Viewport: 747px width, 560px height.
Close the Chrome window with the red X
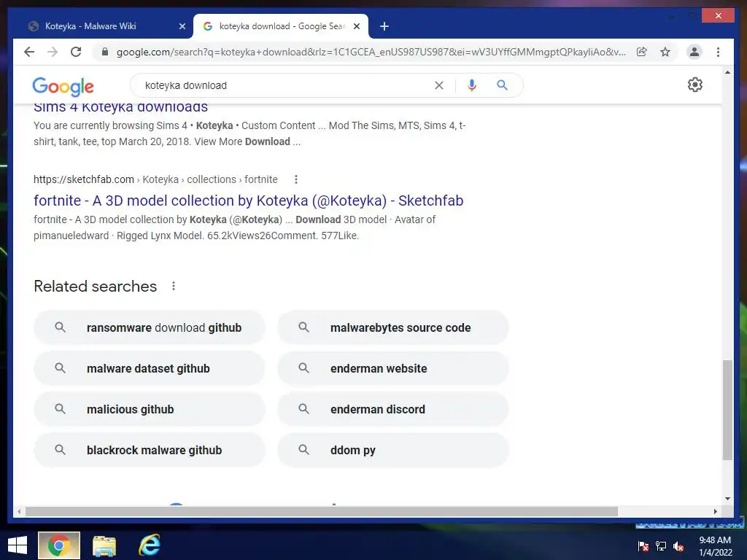(x=719, y=16)
